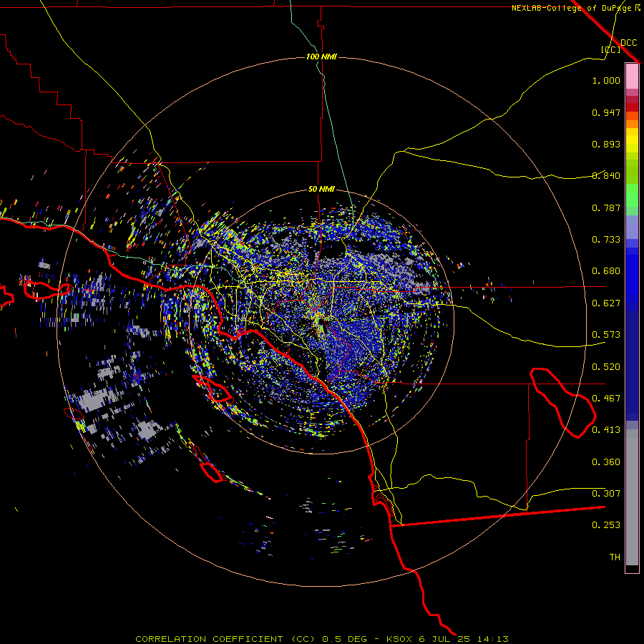Click the 0.627 color scale value

[x=606, y=303]
